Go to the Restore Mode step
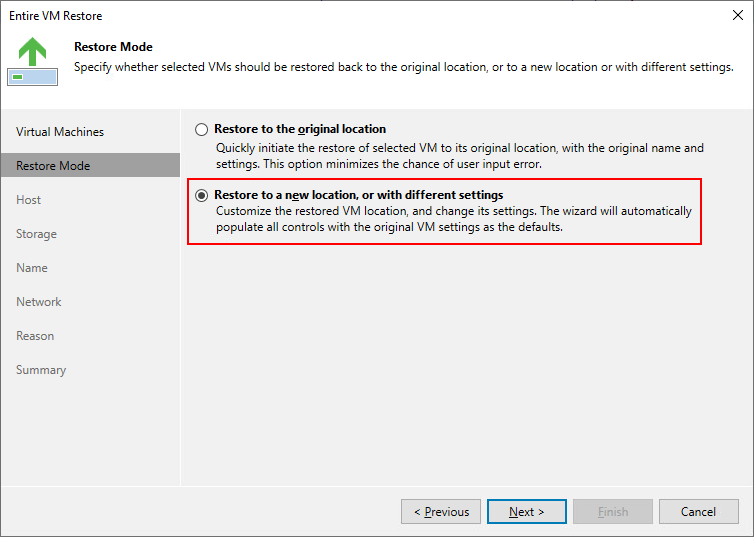This screenshot has height=537, width=754. (x=53, y=166)
